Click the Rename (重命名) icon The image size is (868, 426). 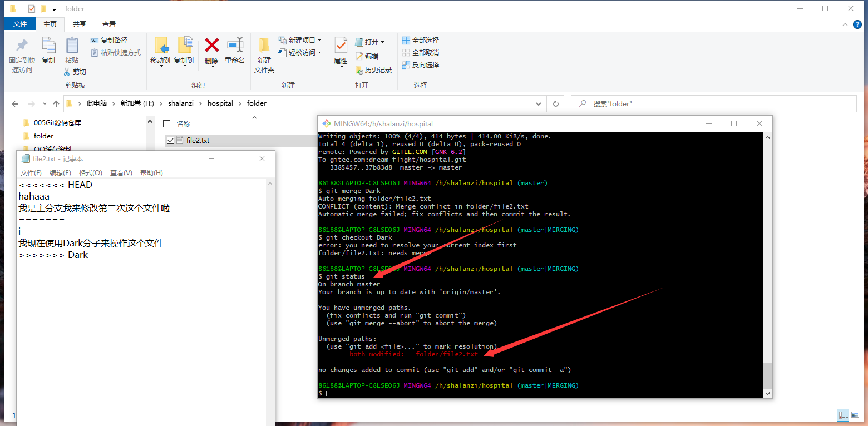[x=235, y=46]
